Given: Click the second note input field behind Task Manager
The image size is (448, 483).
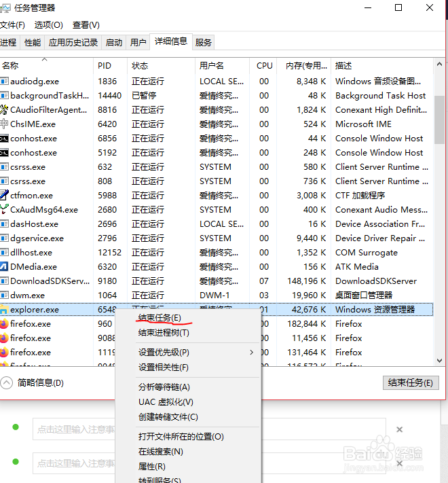Looking at the screenshot, I should pos(209,463).
